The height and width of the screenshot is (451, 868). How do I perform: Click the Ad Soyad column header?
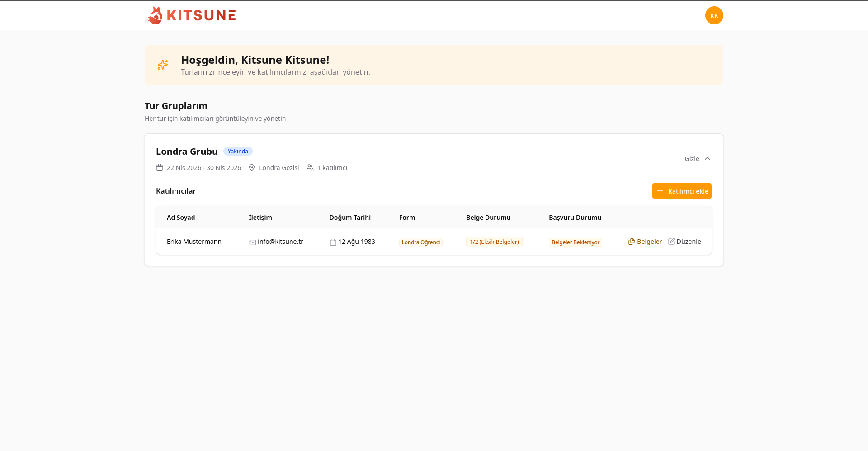pos(181,218)
